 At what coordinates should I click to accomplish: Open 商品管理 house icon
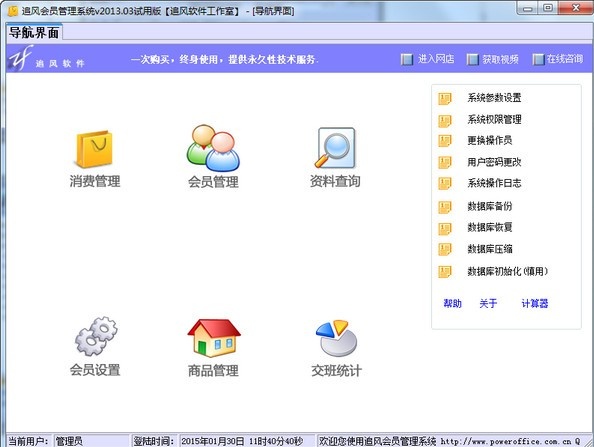click(x=214, y=338)
